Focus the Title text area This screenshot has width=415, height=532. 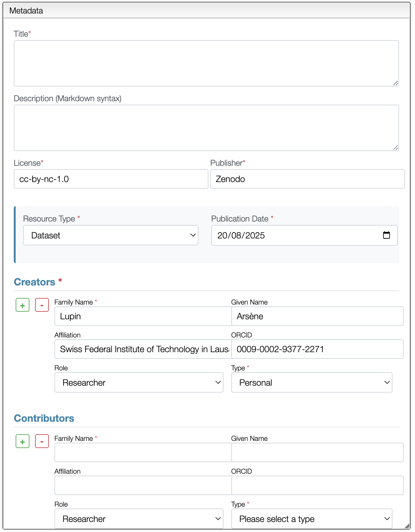tap(206, 63)
